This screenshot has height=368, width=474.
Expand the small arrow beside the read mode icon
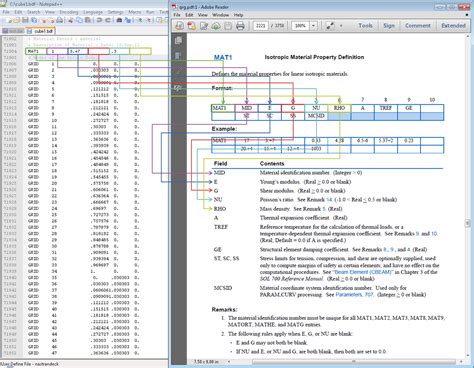pos(341,26)
